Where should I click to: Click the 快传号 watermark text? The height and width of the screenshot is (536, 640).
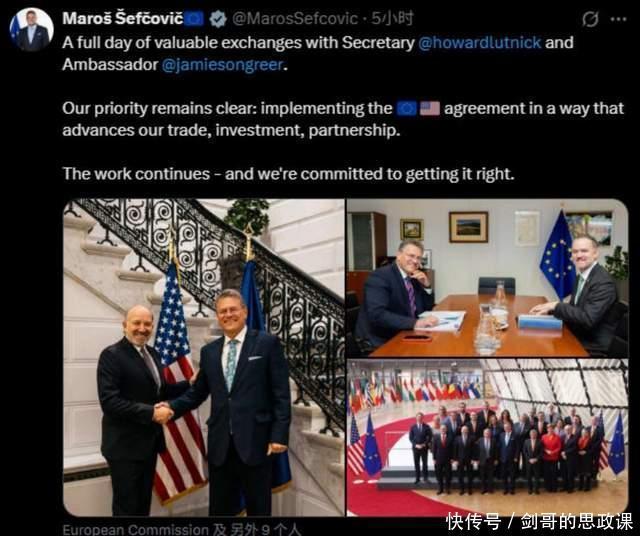[473, 522]
